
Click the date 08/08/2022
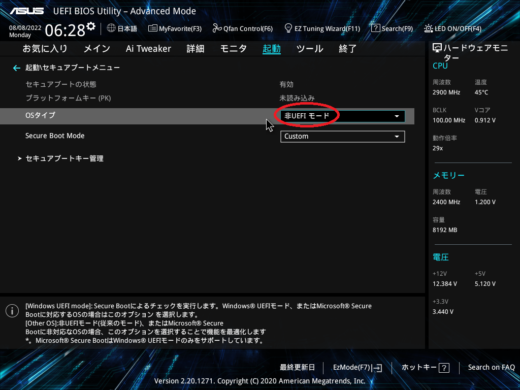pos(25,28)
